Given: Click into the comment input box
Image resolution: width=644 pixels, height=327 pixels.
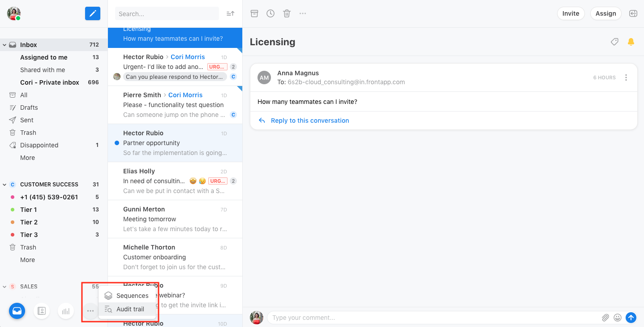Looking at the screenshot, I should pos(434,318).
